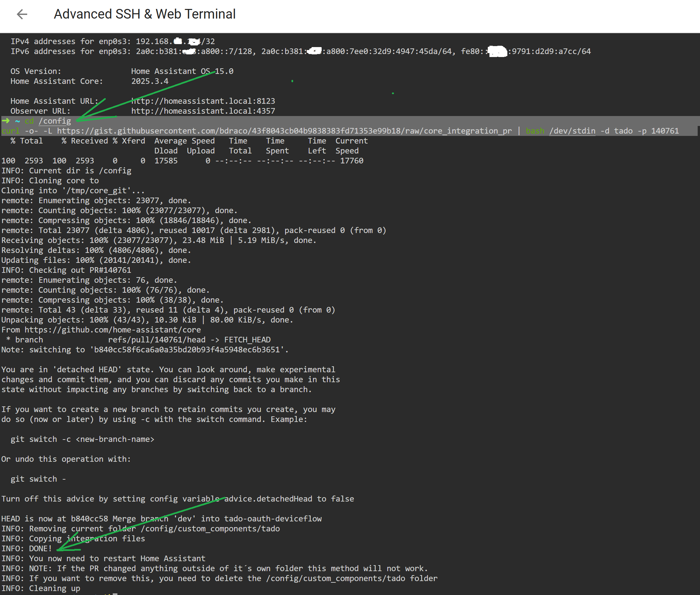Click the PR number 140761 in the command
Viewport: 700px width, 595px height.
[665, 131]
